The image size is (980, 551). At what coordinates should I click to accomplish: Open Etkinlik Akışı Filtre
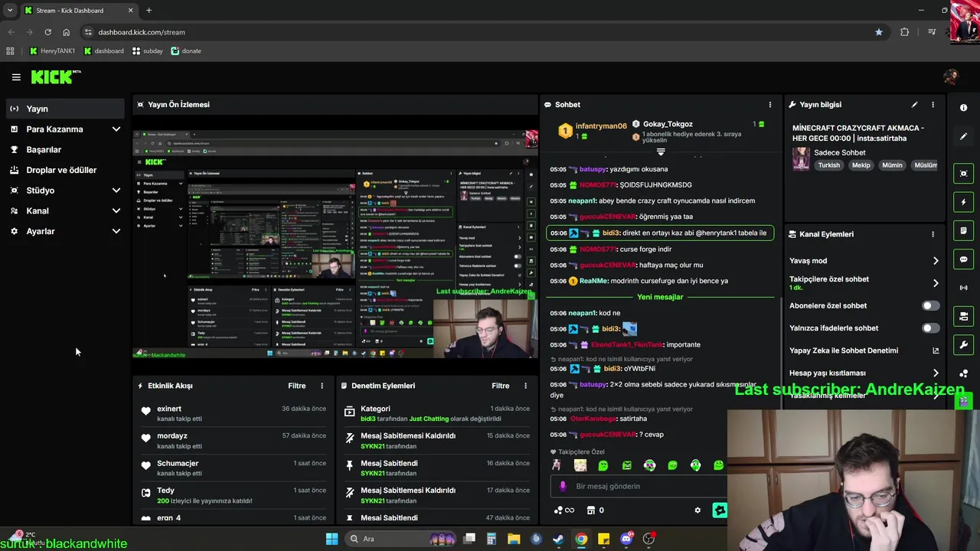tap(296, 386)
